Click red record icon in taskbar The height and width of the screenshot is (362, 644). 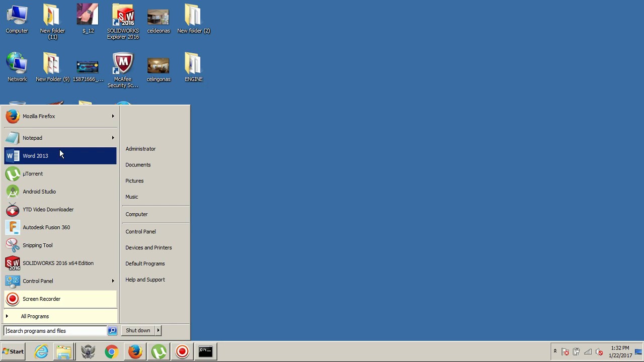(182, 351)
